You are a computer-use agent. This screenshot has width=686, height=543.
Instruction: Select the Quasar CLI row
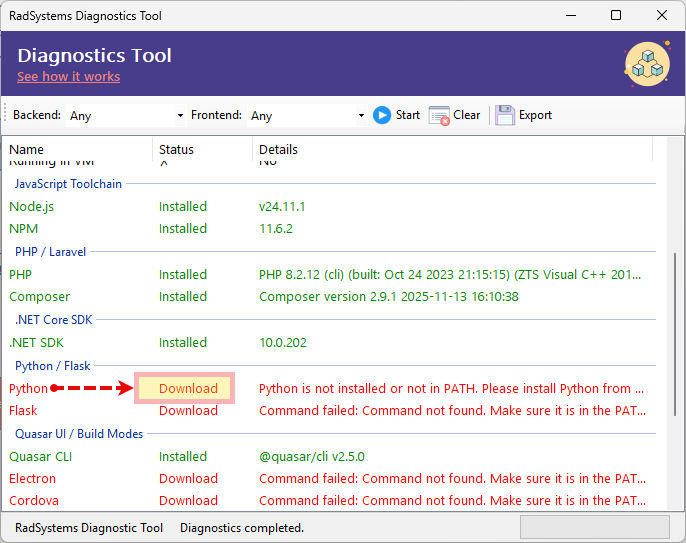click(x=41, y=457)
